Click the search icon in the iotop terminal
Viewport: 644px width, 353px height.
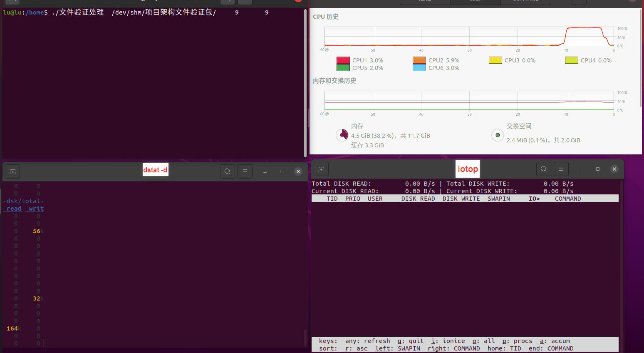[544, 169]
